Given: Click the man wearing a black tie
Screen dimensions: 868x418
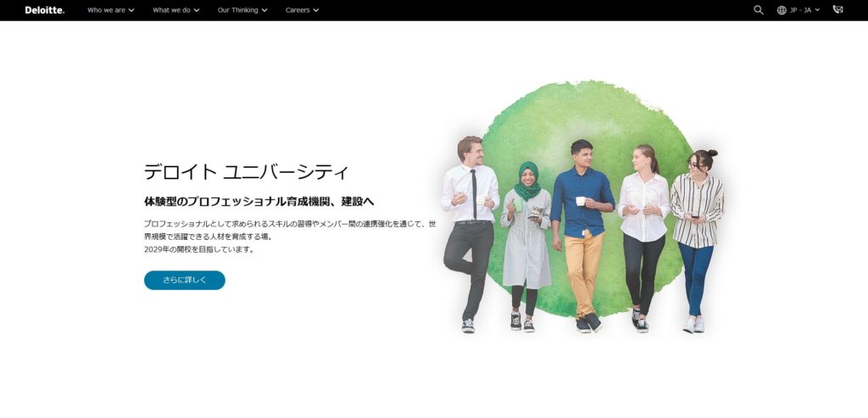Looking at the screenshot, I should point(470,229).
